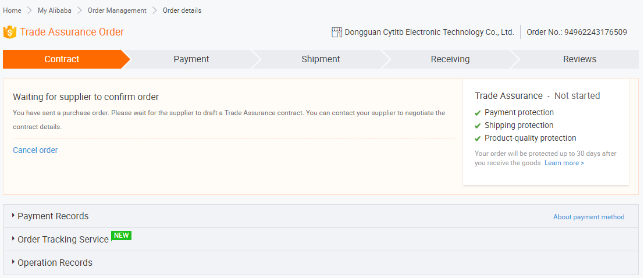Open About payment method link
The height and width of the screenshot is (278, 644).
pyautogui.click(x=589, y=217)
